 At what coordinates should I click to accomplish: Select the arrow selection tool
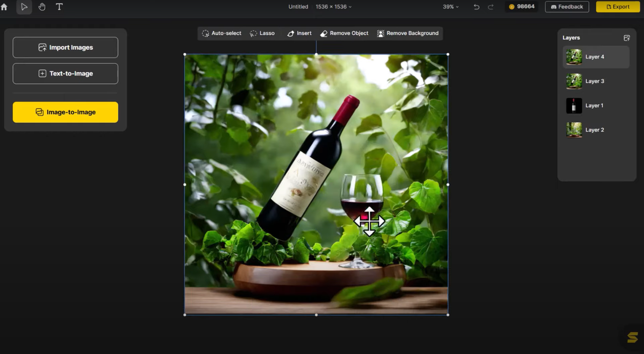click(x=24, y=7)
